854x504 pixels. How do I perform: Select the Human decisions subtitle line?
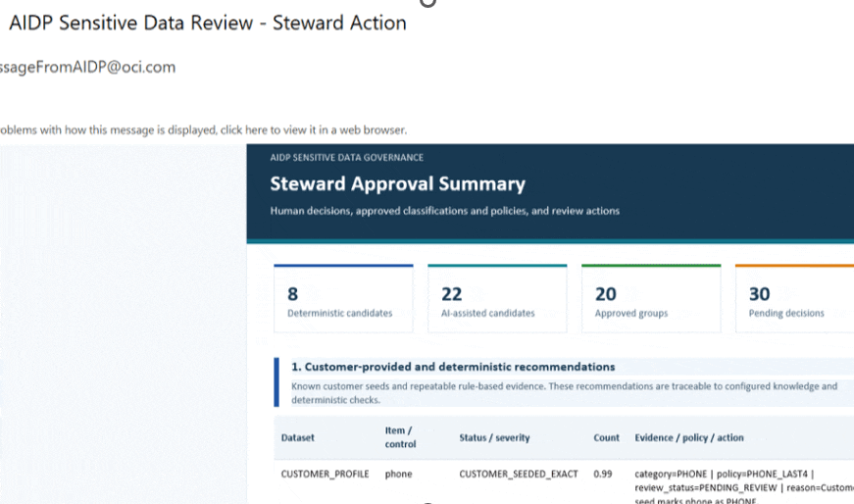[444, 211]
